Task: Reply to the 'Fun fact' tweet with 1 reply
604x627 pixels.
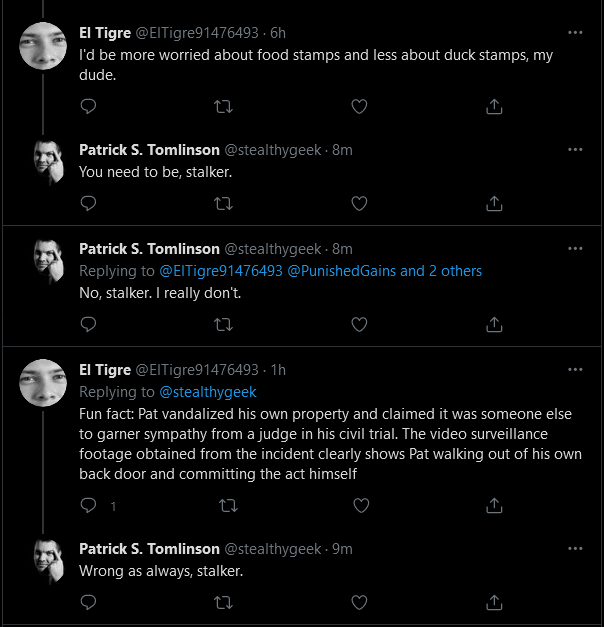Action: pos(88,505)
